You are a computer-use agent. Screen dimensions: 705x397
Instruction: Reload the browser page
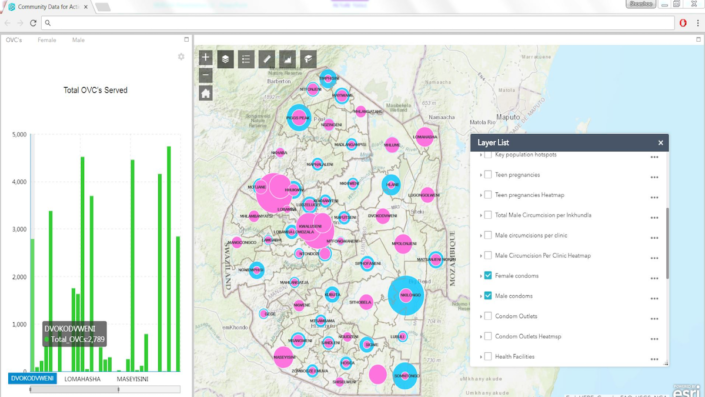click(x=33, y=23)
